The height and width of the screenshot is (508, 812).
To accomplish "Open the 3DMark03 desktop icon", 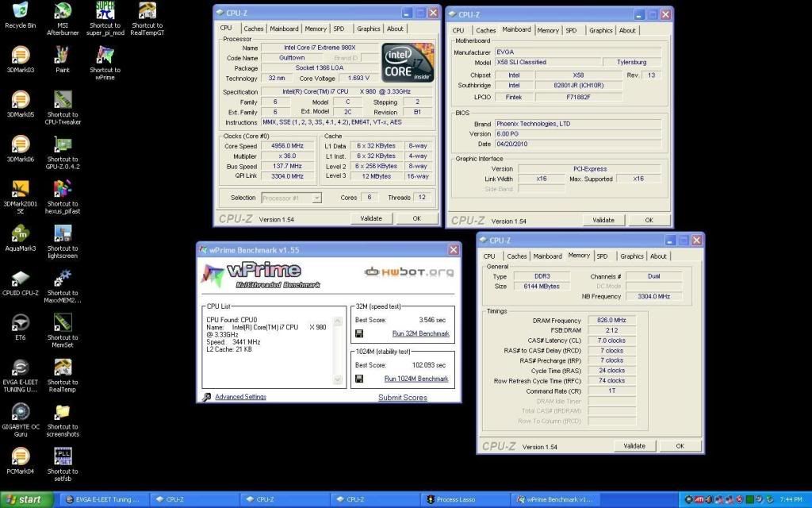I will click(x=20, y=56).
